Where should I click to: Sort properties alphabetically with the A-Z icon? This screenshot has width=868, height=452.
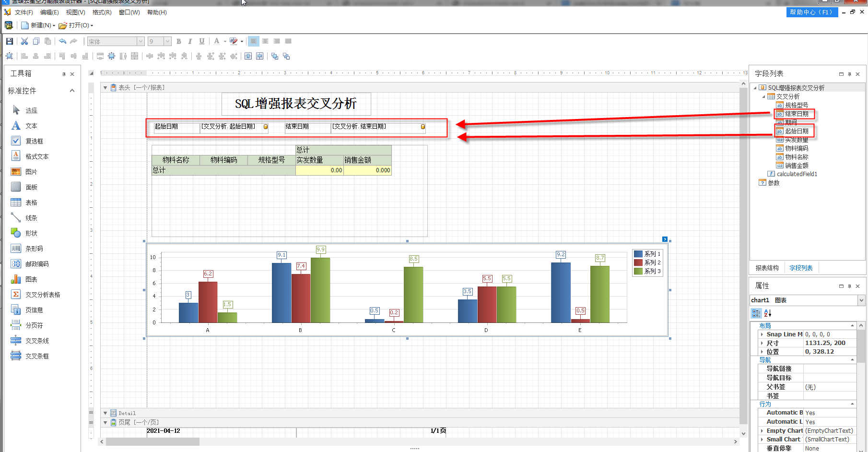[767, 313]
